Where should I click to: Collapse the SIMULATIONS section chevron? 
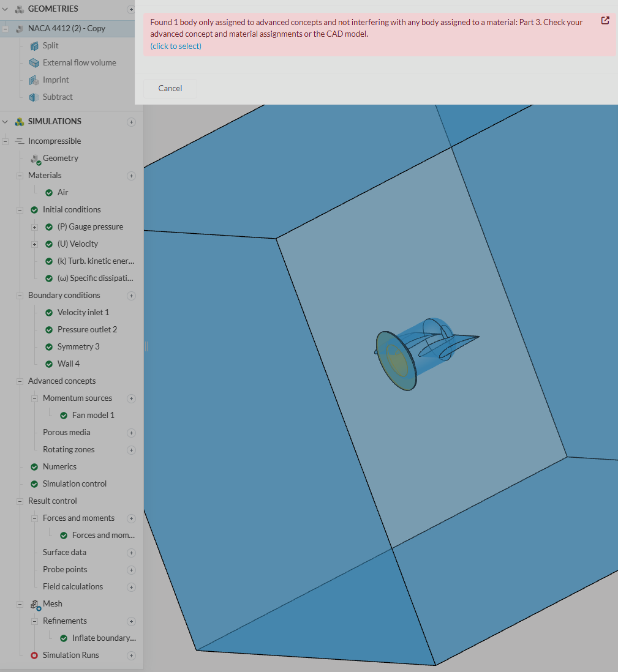(x=5, y=122)
